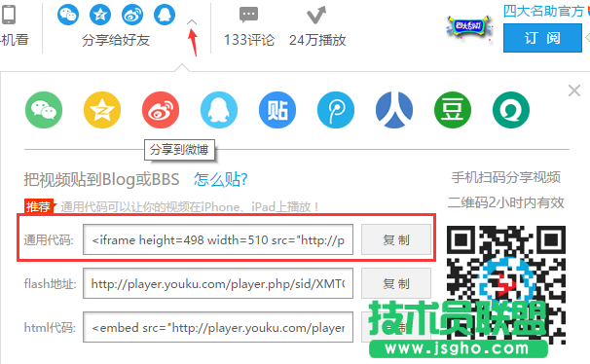The image size is (590, 364).
Task: Click the 24万播放 checkmark icon
Action: click(316, 15)
